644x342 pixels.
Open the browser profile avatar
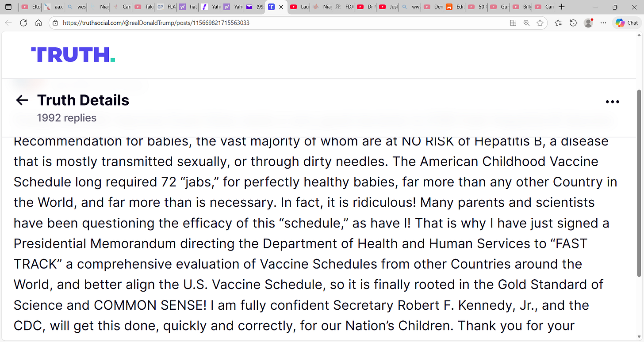tap(588, 23)
